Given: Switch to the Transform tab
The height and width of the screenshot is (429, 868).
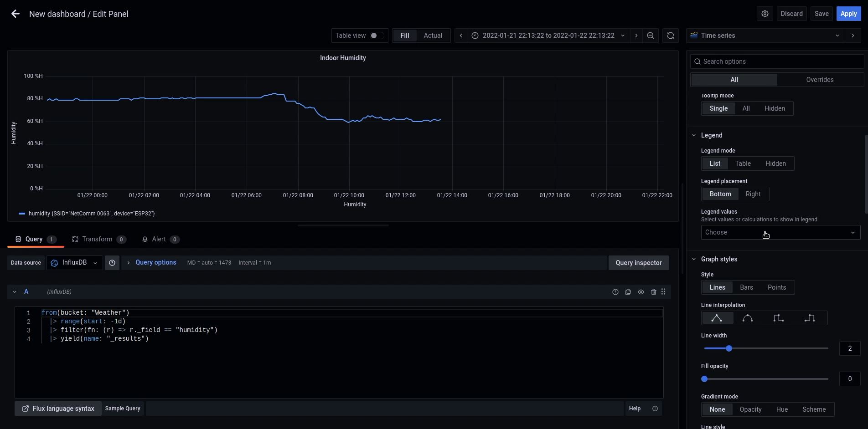Looking at the screenshot, I should tap(97, 240).
